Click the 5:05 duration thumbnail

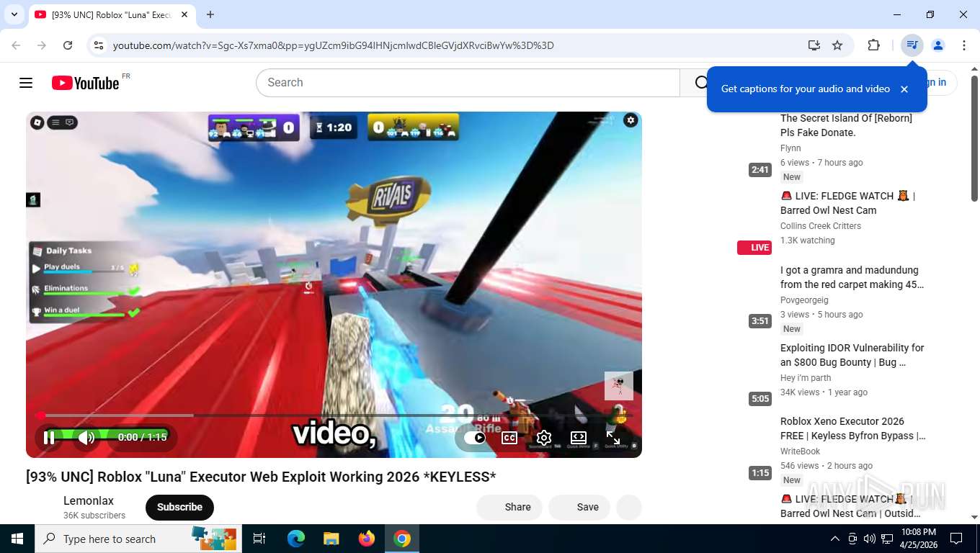[760, 399]
